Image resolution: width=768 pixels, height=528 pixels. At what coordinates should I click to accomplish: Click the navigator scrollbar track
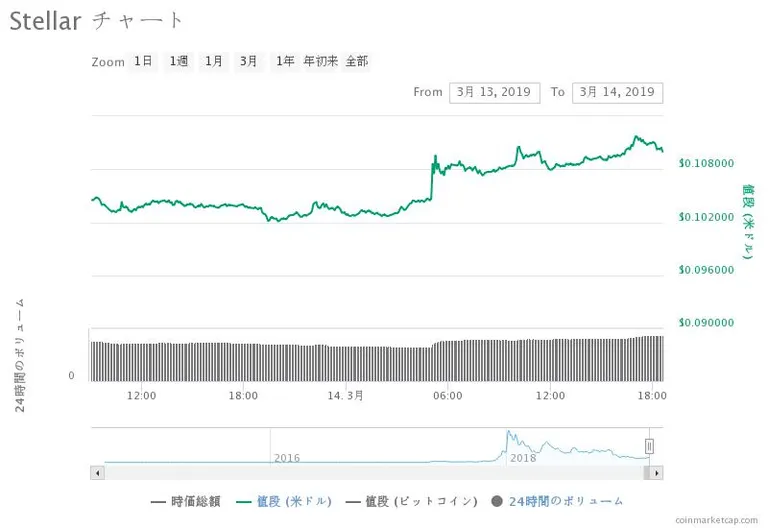tap(373, 473)
